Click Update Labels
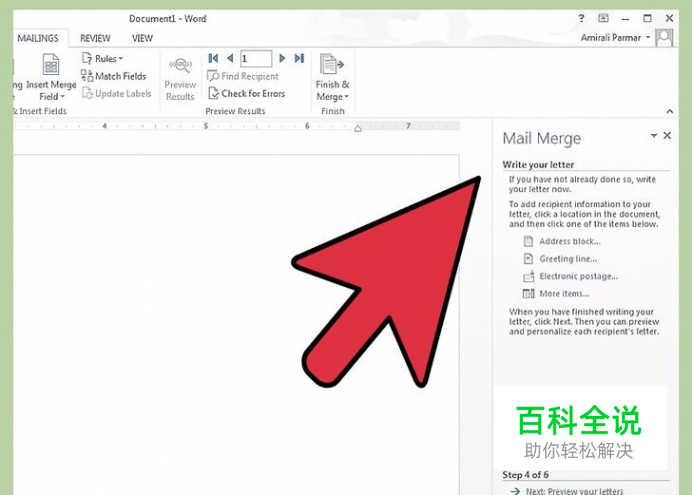The image size is (692, 495). pos(117,94)
